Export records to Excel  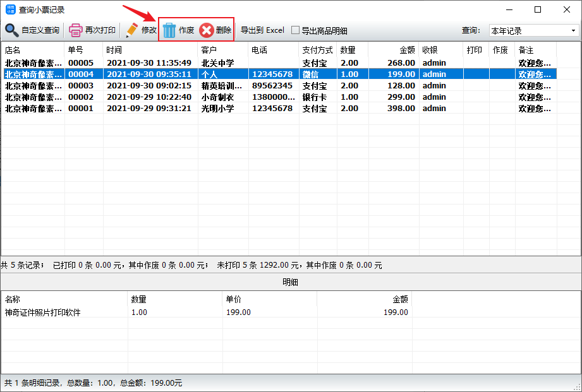262,30
